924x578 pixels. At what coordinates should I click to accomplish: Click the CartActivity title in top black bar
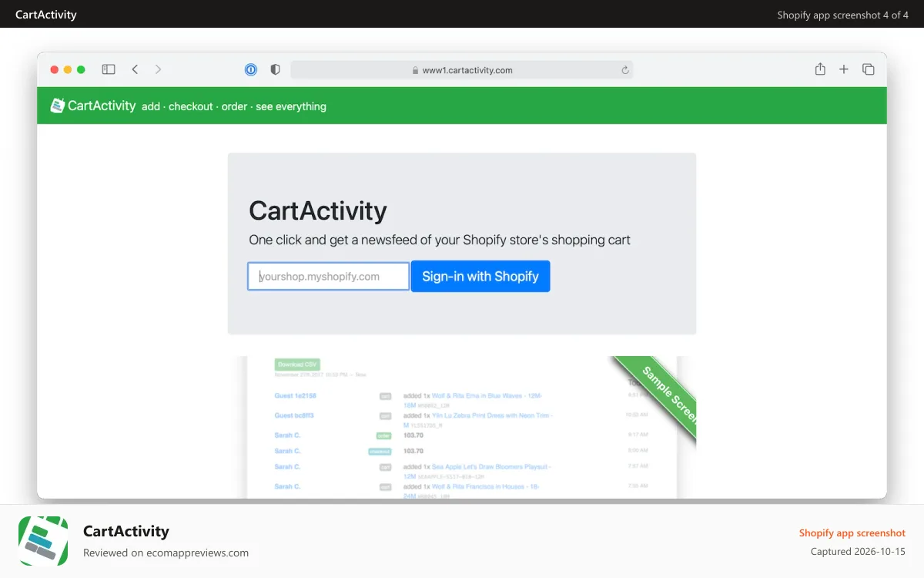point(46,15)
